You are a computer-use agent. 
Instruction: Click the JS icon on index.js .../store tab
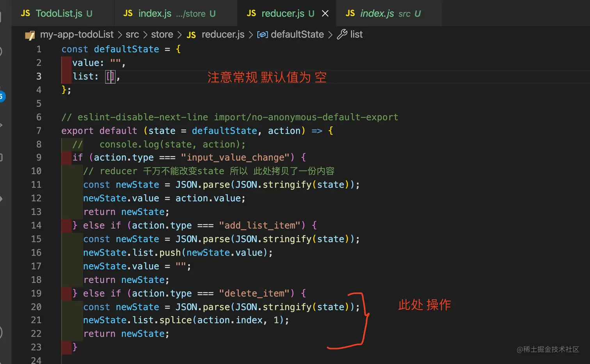(x=128, y=13)
